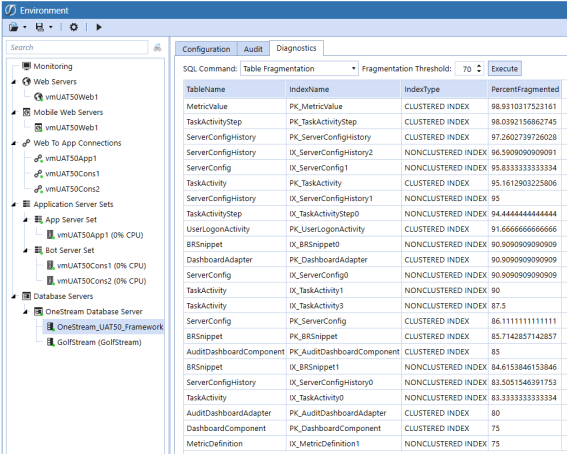Sort by the IndexType column header
The width and height of the screenshot is (567, 454).
[444, 89]
